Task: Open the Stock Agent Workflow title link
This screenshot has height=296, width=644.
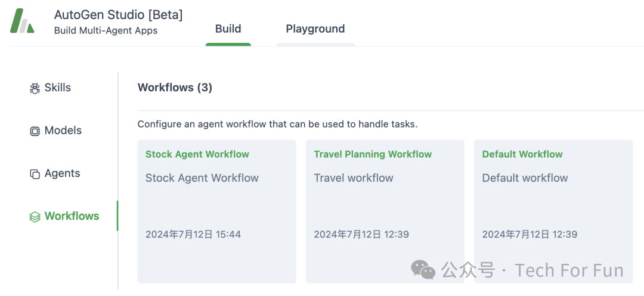Action: click(x=197, y=154)
